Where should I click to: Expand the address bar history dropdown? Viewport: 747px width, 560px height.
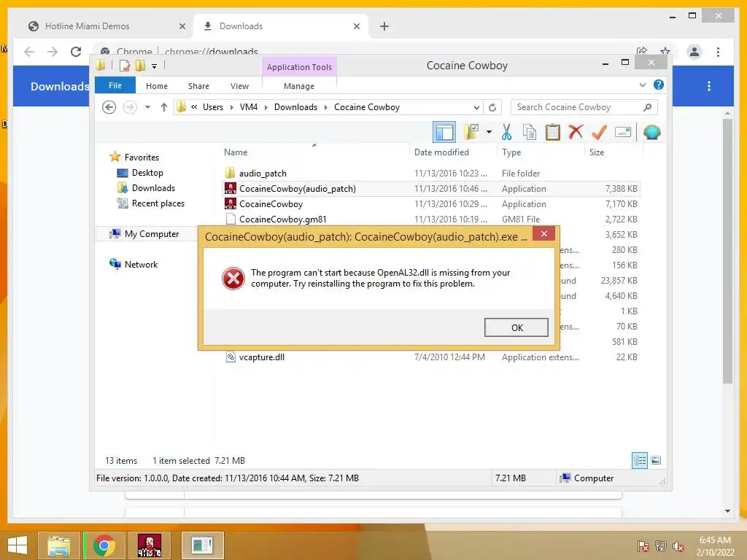pyautogui.click(x=476, y=107)
